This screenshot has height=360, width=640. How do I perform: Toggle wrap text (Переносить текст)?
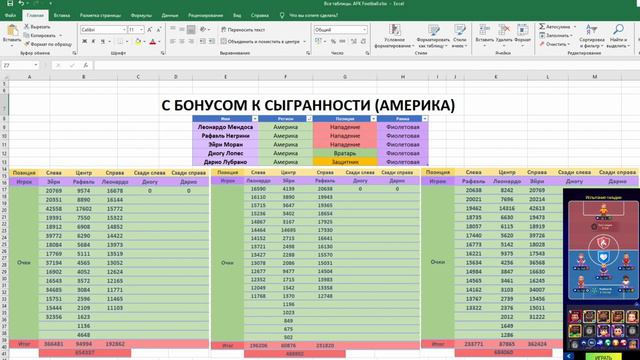(x=243, y=29)
